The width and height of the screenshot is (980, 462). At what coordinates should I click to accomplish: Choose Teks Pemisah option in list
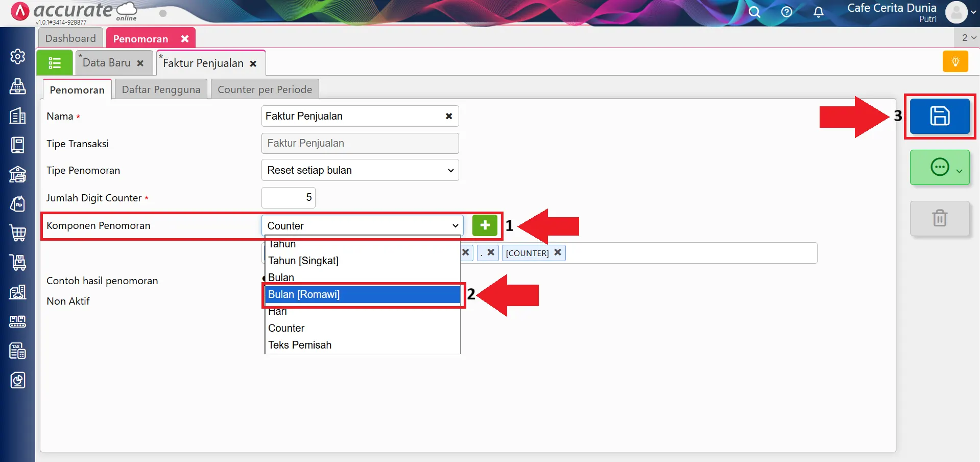300,345
